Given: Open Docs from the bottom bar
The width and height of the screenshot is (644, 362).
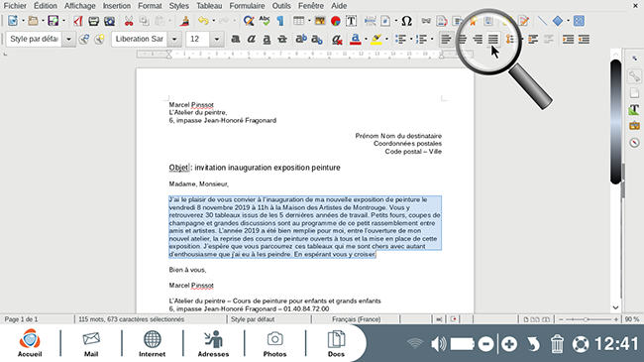Looking at the screenshot, I should pos(336,343).
